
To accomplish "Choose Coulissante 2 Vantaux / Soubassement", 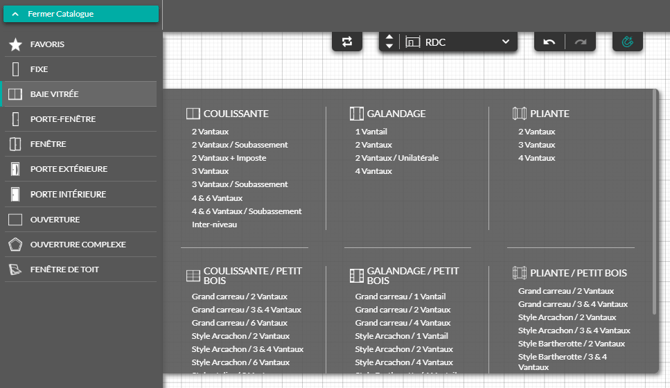I will coord(239,145).
